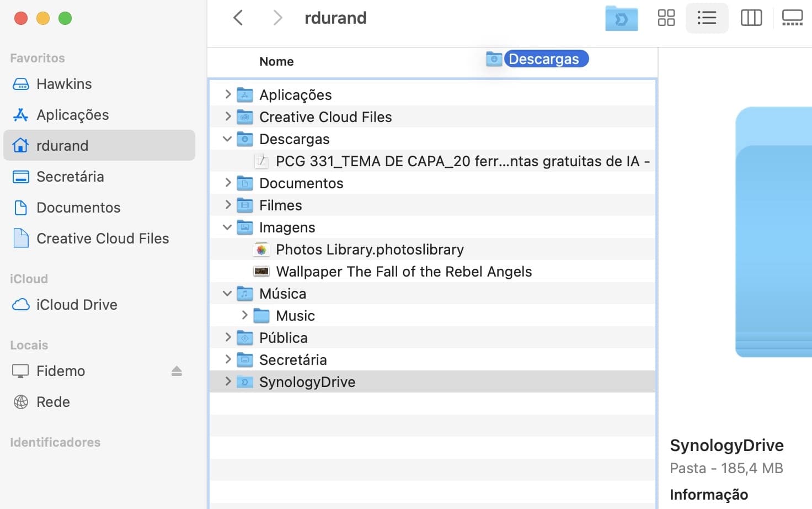This screenshot has height=509, width=812.
Task: Open Aplicações in the sidebar favorites
Action: pos(99,115)
